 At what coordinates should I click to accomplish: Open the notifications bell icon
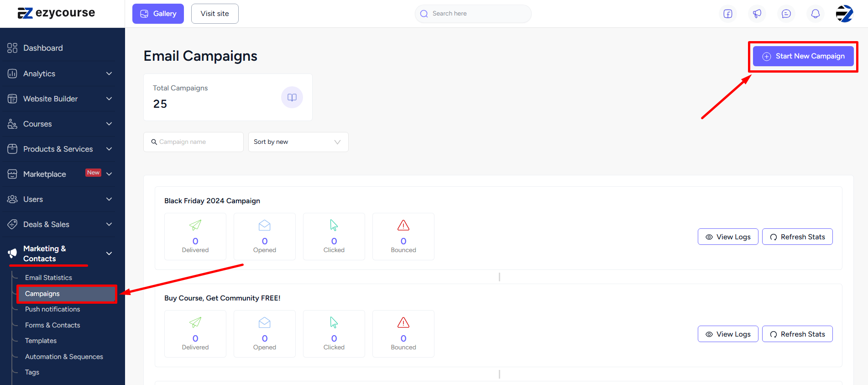pyautogui.click(x=816, y=14)
